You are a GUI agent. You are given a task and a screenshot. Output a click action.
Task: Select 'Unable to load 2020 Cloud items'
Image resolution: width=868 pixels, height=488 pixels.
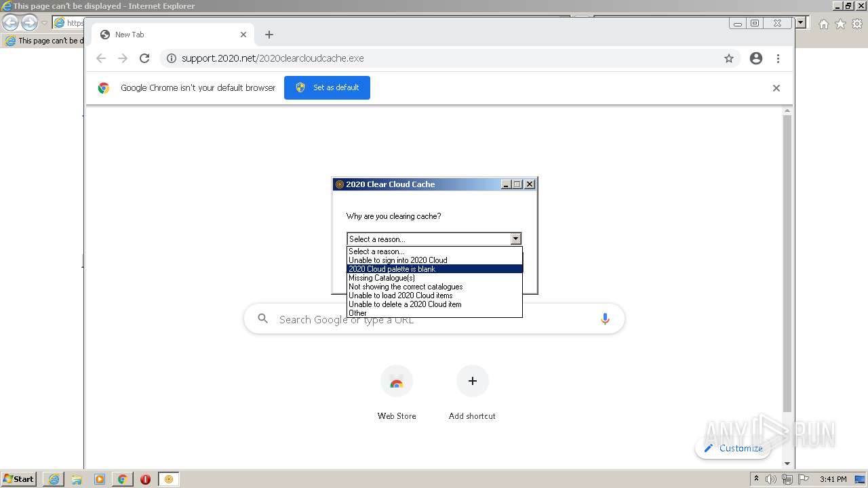click(x=435, y=296)
